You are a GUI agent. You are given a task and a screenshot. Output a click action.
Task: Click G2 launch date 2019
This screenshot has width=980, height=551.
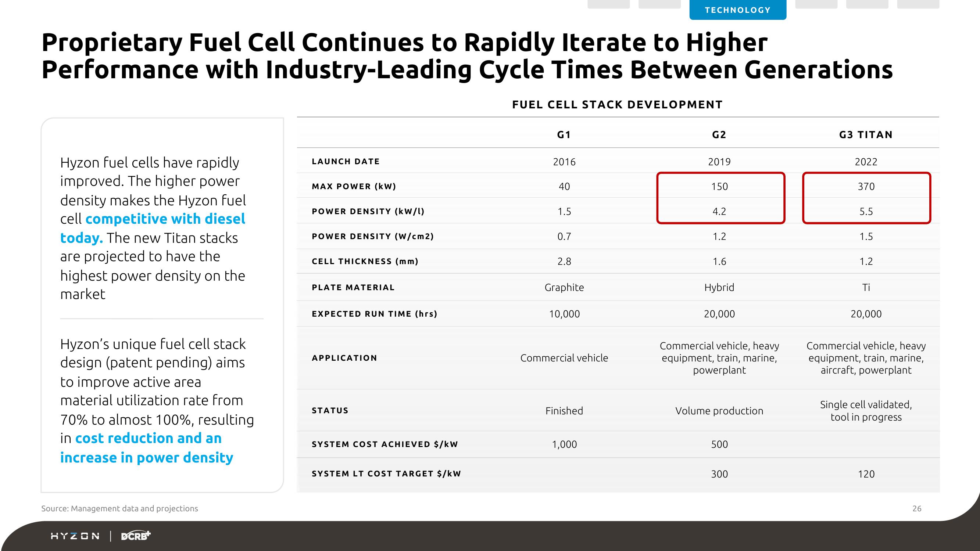click(719, 162)
